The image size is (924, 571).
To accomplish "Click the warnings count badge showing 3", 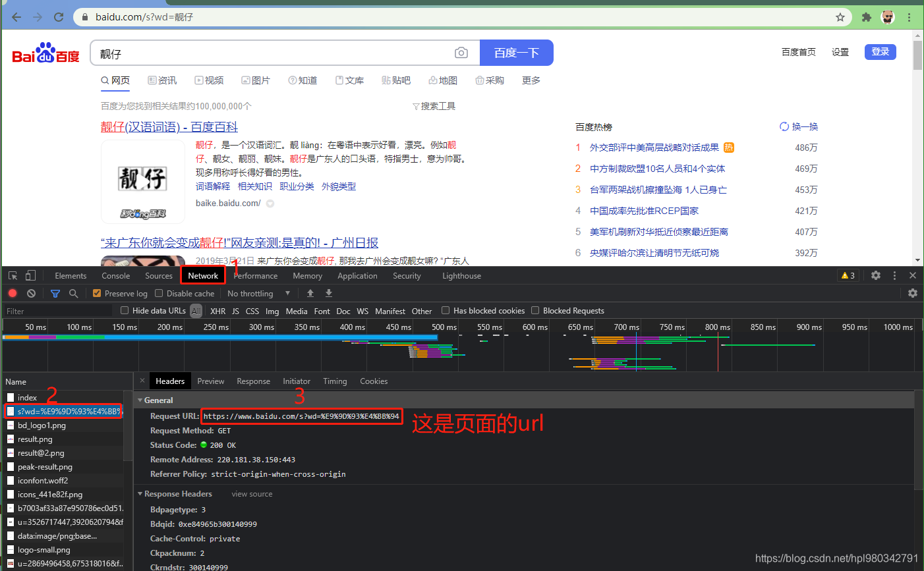I will point(848,275).
